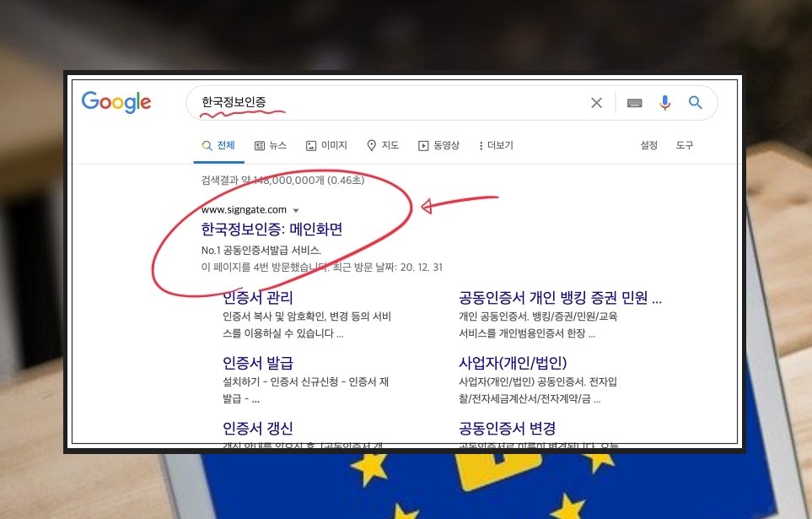Switch to the 이미지 tab

326,146
